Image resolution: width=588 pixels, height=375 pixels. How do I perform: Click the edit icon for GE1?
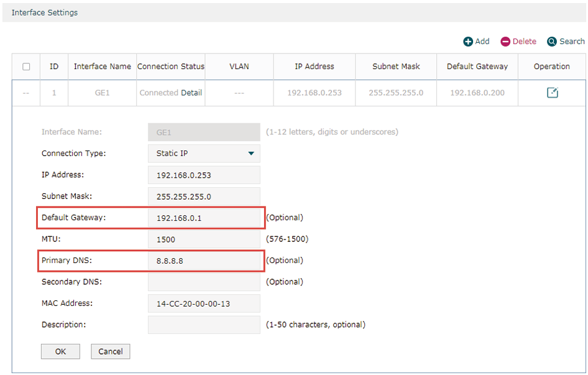(553, 92)
